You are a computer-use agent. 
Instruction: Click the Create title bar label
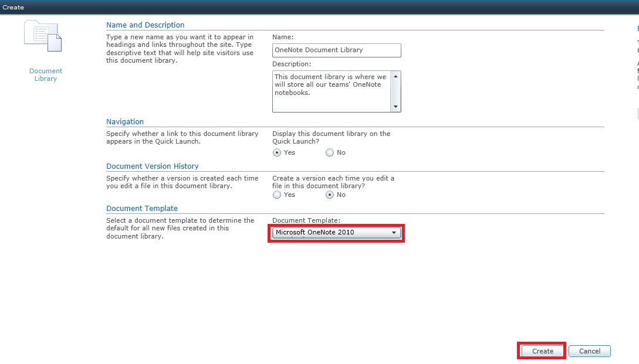pos(12,7)
